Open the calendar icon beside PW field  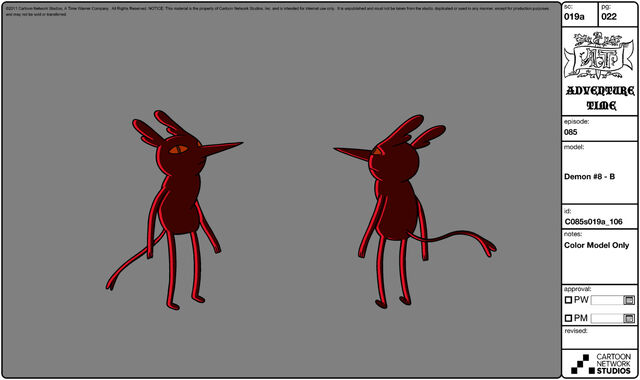pyautogui.click(x=629, y=300)
